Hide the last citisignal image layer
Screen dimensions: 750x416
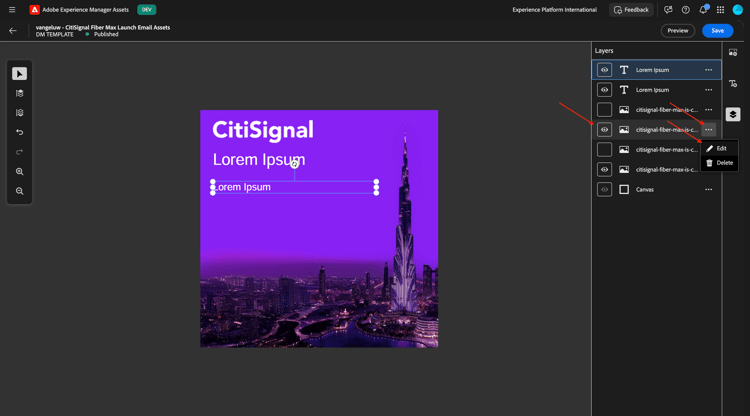coord(605,169)
